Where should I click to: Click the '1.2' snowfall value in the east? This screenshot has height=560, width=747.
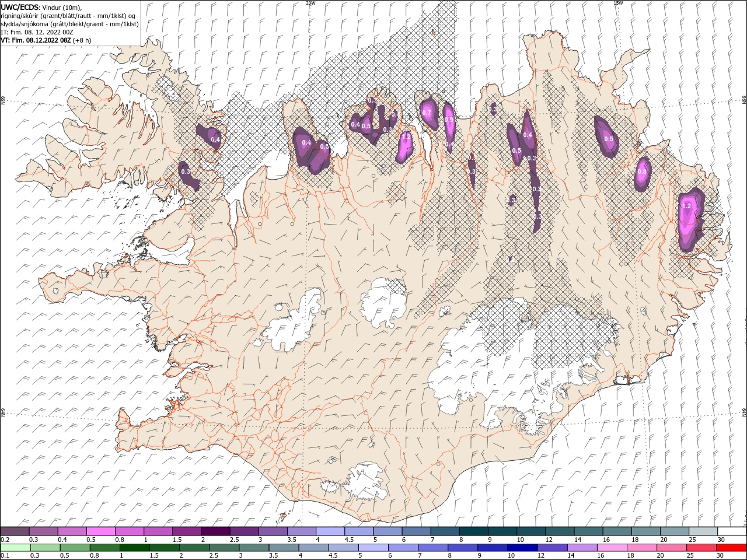(687, 206)
